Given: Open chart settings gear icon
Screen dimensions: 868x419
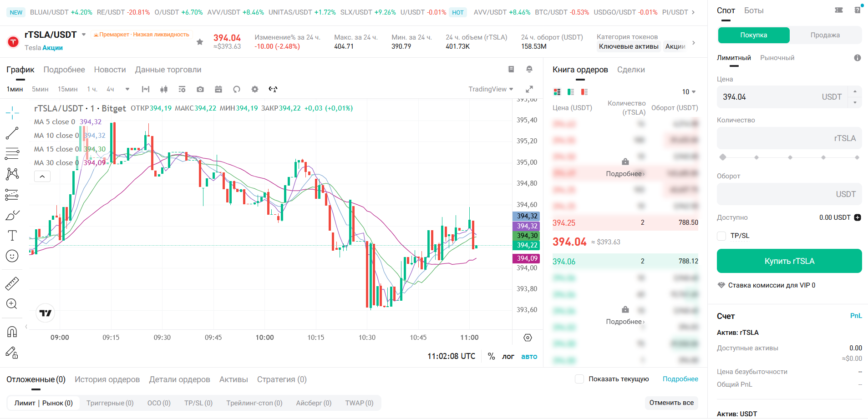Looking at the screenshot, I should click(255, 89).
